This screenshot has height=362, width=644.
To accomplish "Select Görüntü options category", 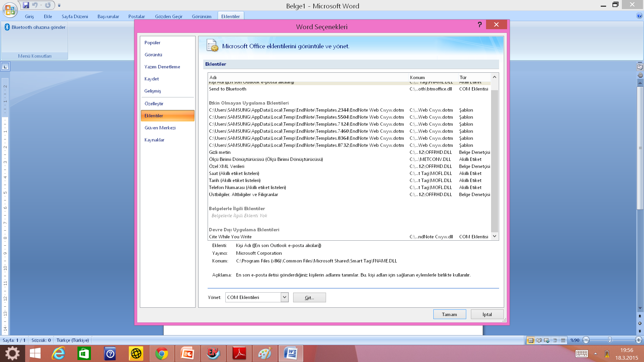I will pyautogui.click(x=167, y=55).
